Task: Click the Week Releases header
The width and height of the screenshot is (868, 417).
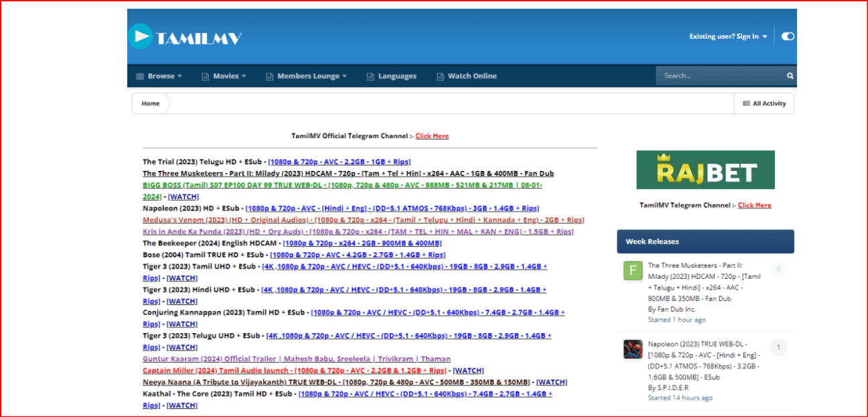Action: [x=705, y=241]
